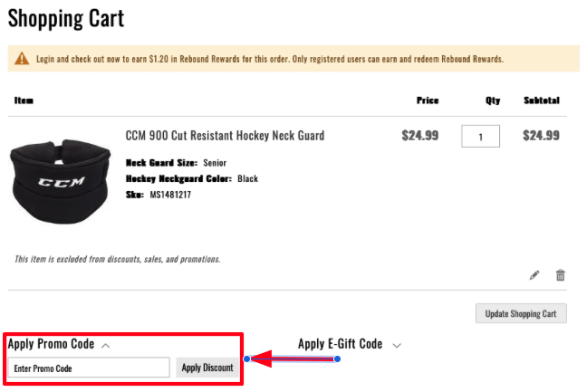This screenshot has width=587, height=392.
Task: Click the Update Shopping Cart button
Action: (521, 314)
